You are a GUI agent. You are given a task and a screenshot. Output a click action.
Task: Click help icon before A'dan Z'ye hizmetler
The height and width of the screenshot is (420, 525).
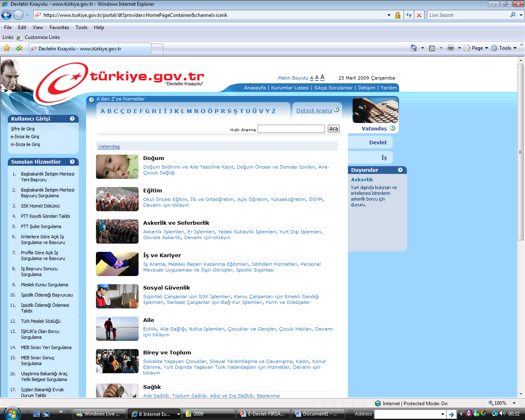coord(91,100)
